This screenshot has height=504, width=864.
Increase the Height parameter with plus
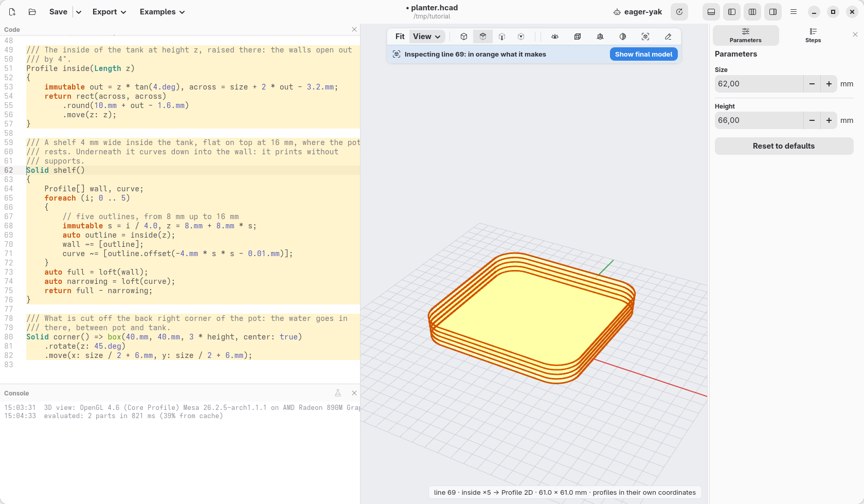click(x=829, y=120)
